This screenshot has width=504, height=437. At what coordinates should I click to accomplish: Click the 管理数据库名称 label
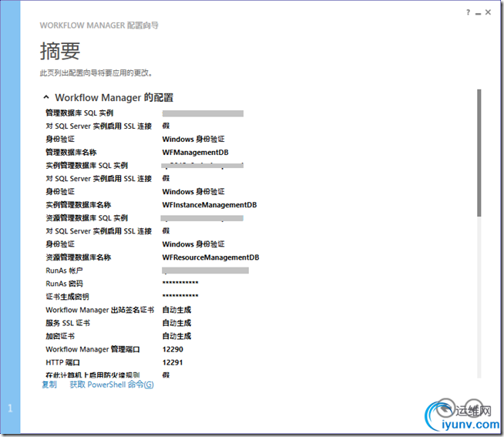pyautogui.click(x=71, y=152)
